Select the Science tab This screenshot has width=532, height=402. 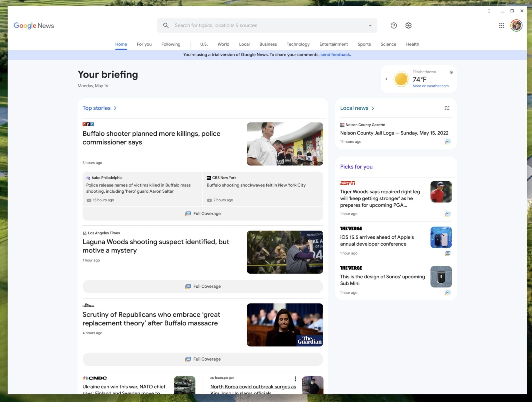click(x=388, y=44)
